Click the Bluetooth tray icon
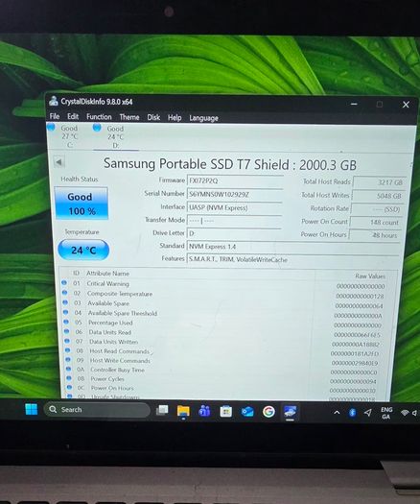 click(x=352, y=413)
